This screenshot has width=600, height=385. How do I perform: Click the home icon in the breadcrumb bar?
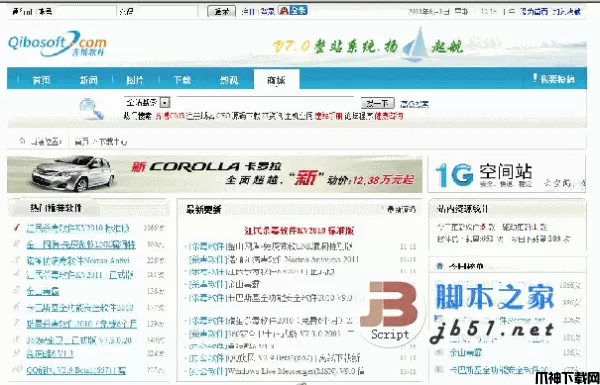point(22,142)
